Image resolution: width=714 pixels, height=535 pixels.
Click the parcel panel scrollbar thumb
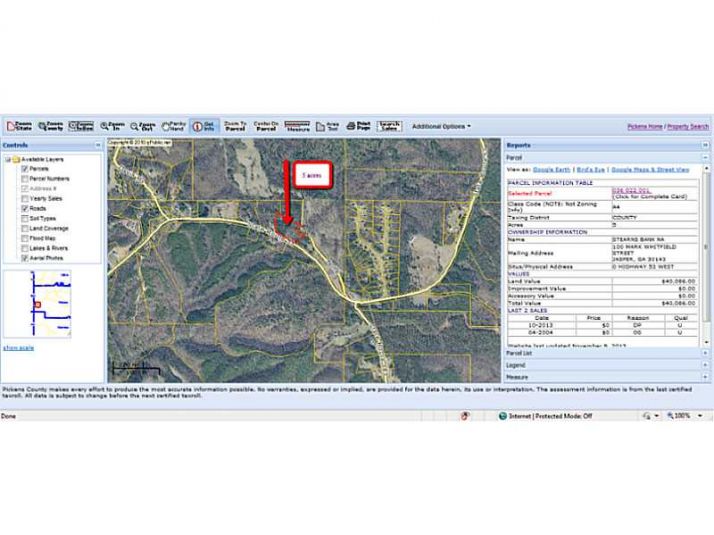(x=706, y=247)
